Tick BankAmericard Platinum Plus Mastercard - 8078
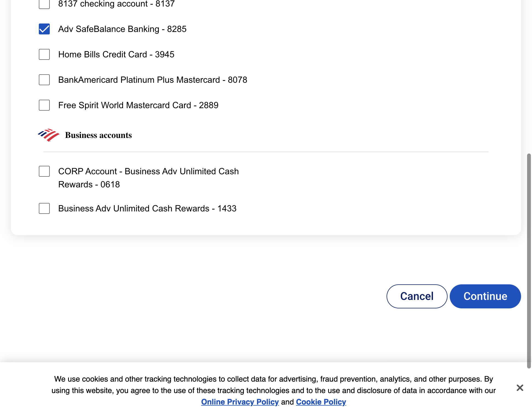The height and width of the screenshot is (413, 532). (x=44, y=80)
